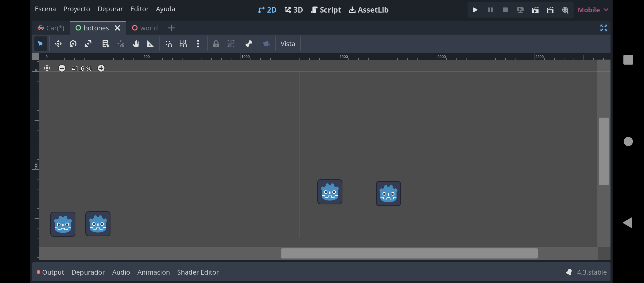
Task: Open the Editor menu
Action: (140, 9)
